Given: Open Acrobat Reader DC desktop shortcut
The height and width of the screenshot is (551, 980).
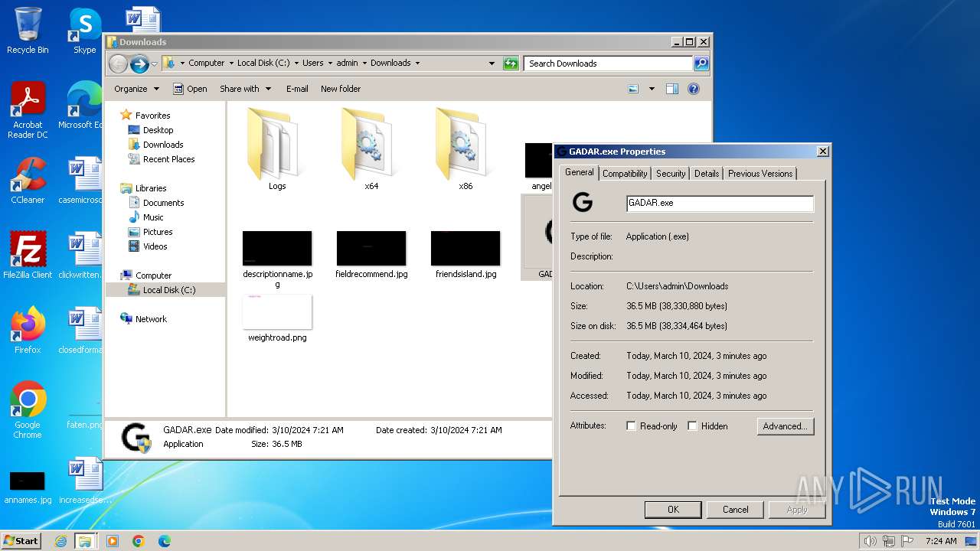Looking at the screenshot, I should (x=28, y=111).
